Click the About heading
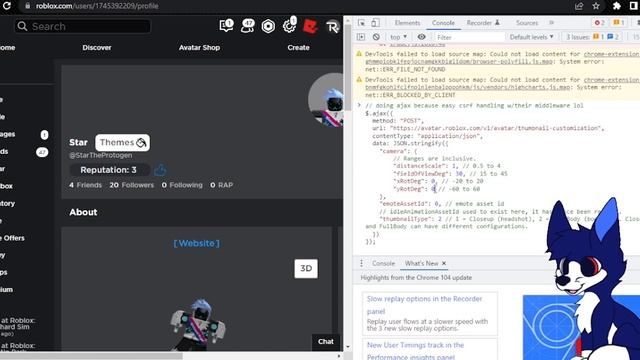Image resolution: width=640 pixels, height=360 pixels. (83, 212)
